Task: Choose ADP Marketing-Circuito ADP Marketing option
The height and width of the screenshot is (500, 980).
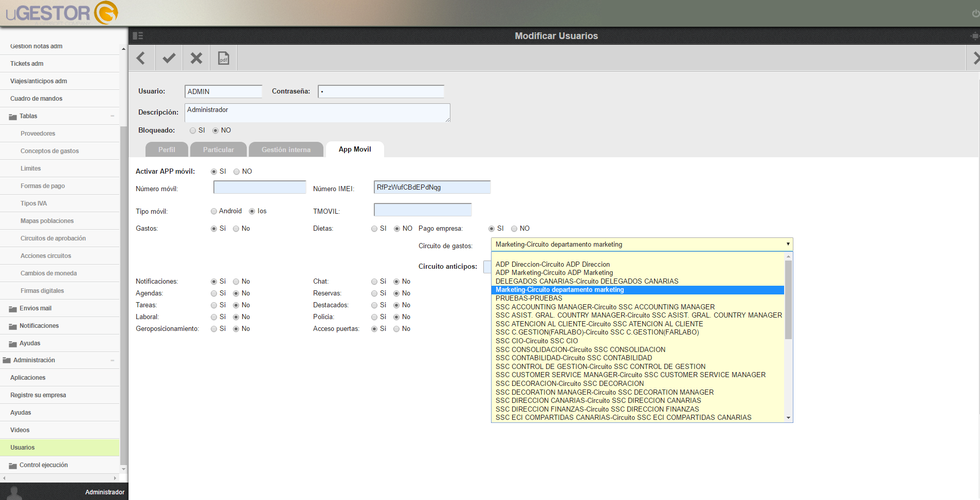Action: pyautogui.click(x=638, y=272)
